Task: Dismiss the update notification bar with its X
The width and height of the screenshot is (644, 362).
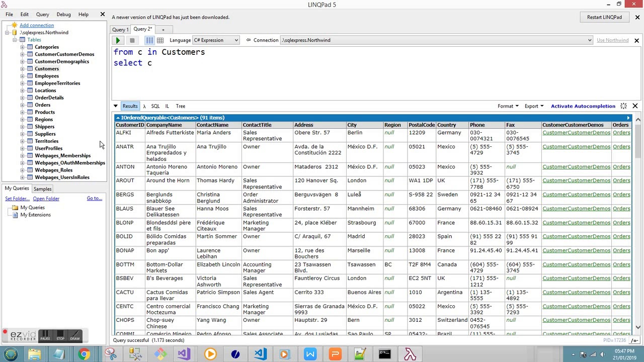Action: click(637, 17)
